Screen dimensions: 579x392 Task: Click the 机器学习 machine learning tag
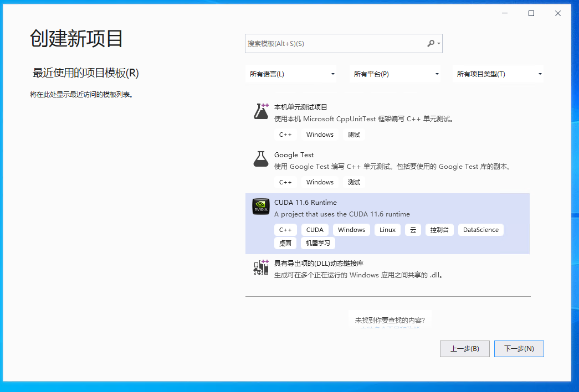coord(318,243)
